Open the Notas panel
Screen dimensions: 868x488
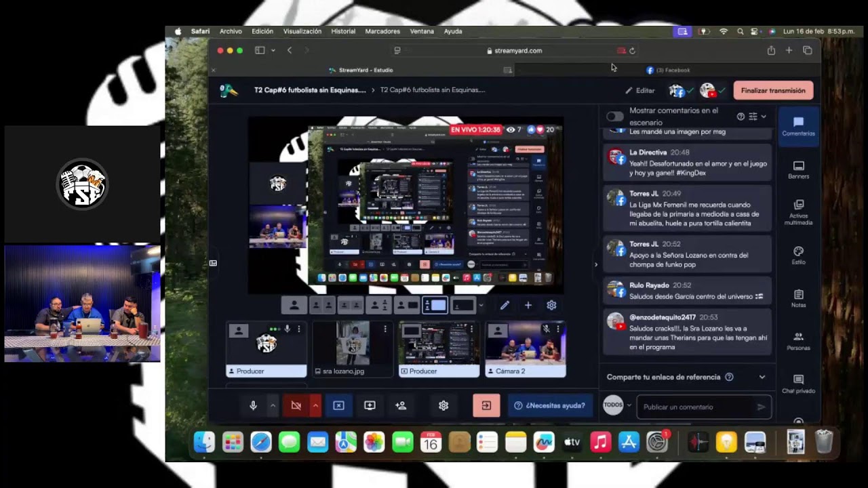click(798, 298)
